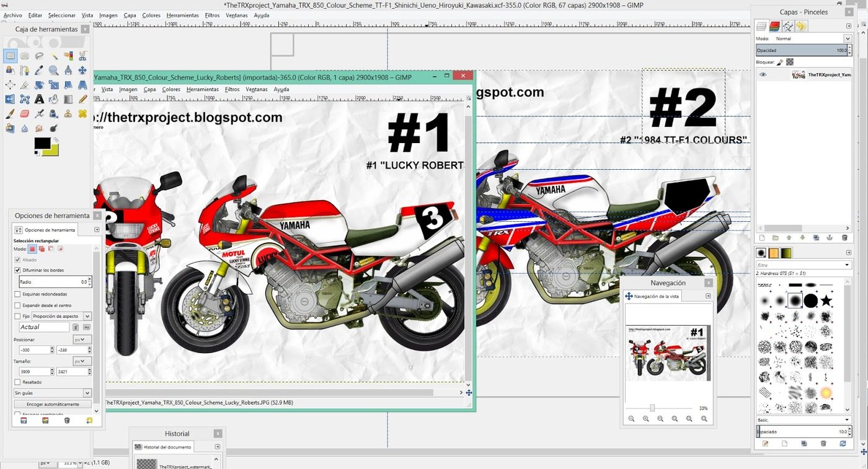Activate the Text tool in the toolbox
This screenshot has height=469, width=868.
click(38, 100)
